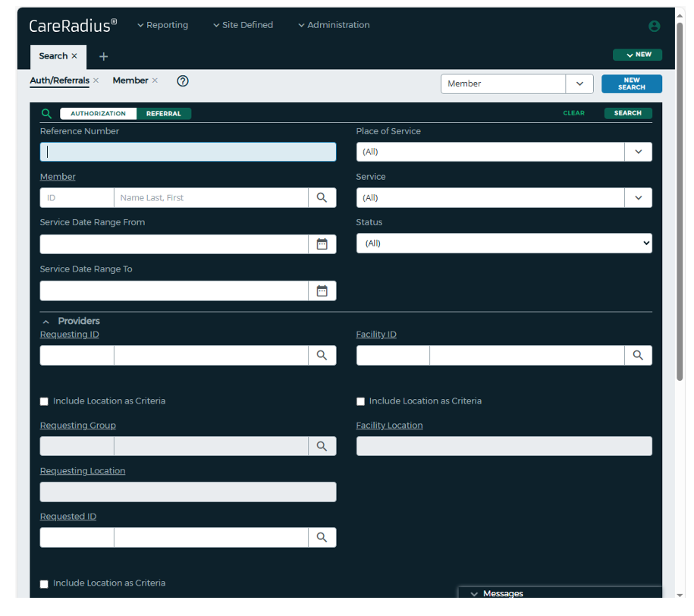Click the Requesting Location link
694x616 pixels.
[83, 471]
